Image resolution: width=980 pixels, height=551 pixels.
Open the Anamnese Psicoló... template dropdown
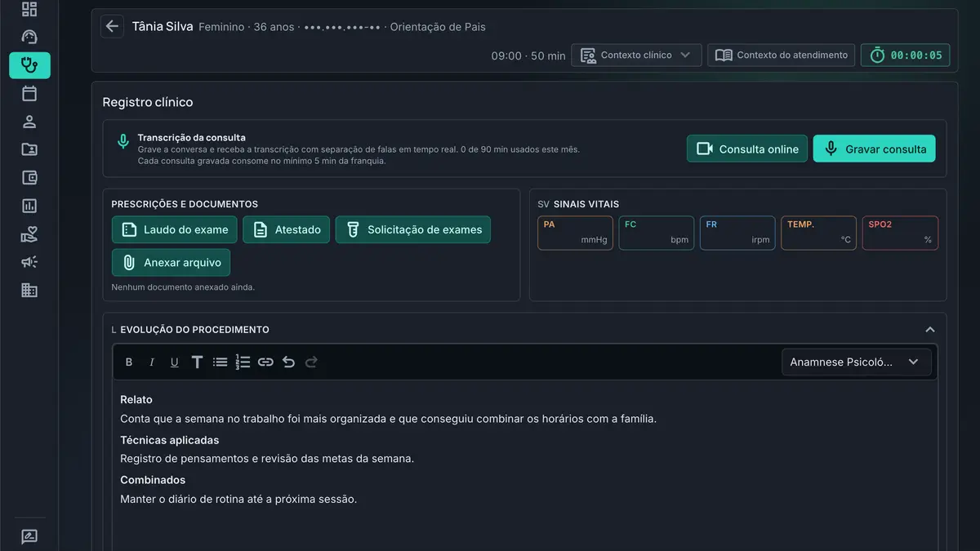[x=856, y=362]
